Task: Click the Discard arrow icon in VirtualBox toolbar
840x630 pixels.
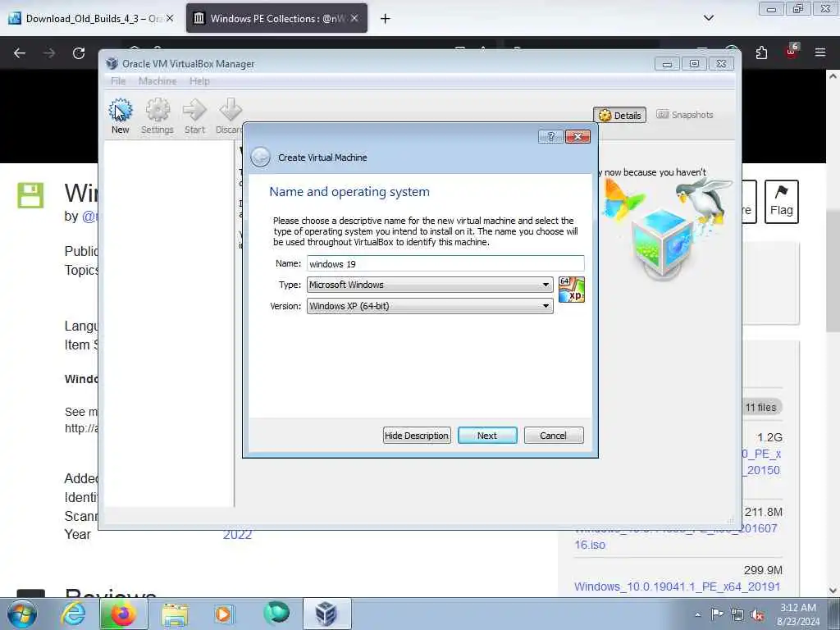Action: (230, 116)
